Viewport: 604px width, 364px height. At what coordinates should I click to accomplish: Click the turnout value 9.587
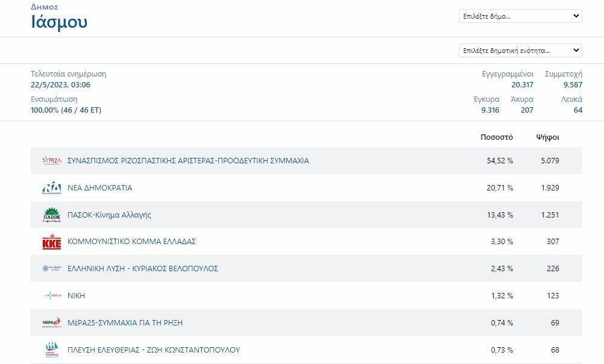(573, 85)
